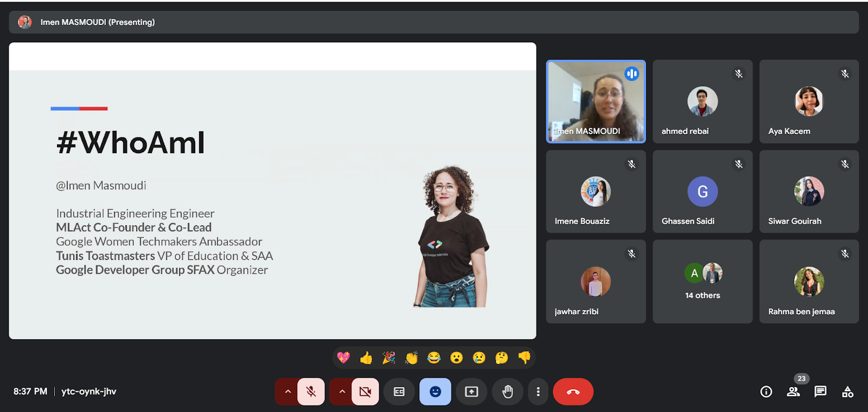The image size is (868, 412).
Task: Send the thinking face reaction
Action: pyautogui.click(x=502, y=358)
